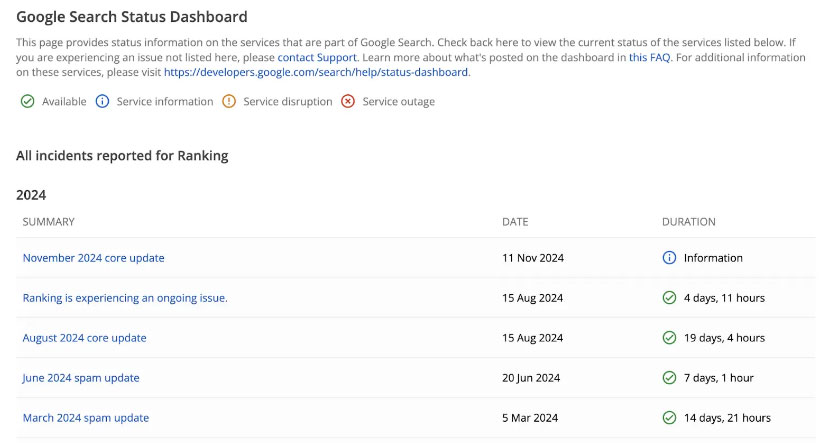Click the DURATION column header
This screenshot has width=835, height=443.
click(688, 222)
